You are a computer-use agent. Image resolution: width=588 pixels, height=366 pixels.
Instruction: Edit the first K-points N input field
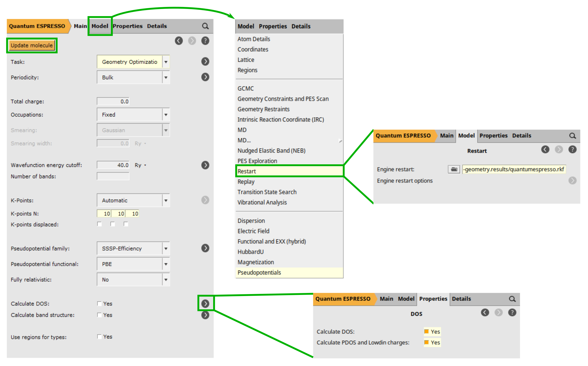[104, 213]
